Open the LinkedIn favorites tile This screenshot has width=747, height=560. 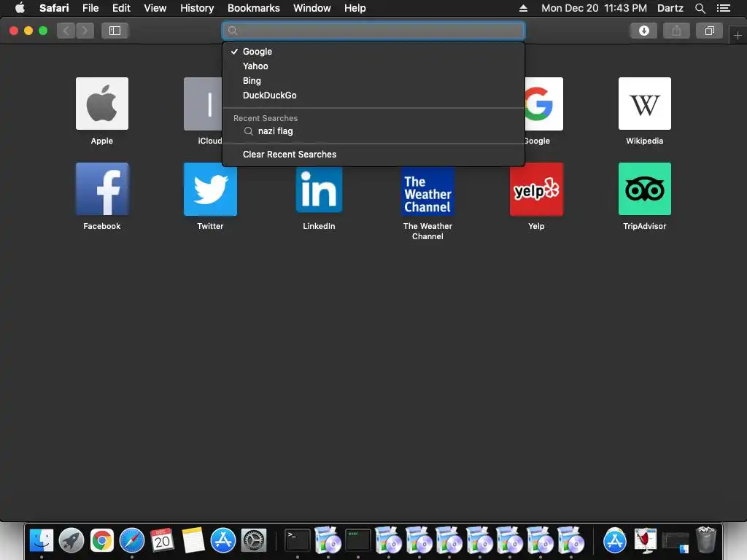pyautogui.click(x=319, y=190)
